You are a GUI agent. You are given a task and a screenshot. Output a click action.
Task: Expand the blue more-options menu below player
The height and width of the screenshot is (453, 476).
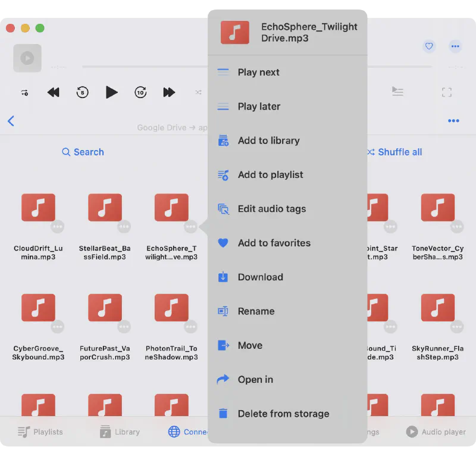tap(453, 121)
